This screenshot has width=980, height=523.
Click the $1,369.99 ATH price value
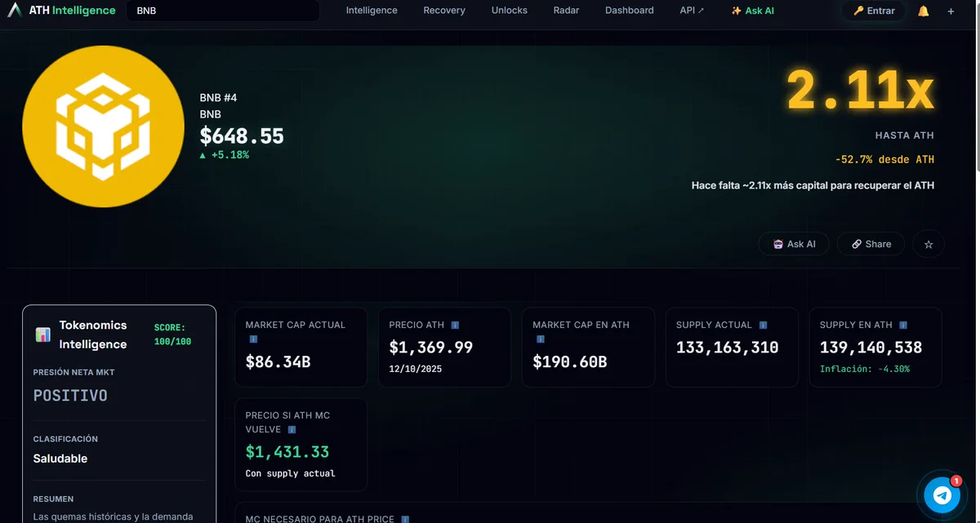click(431, 348)
